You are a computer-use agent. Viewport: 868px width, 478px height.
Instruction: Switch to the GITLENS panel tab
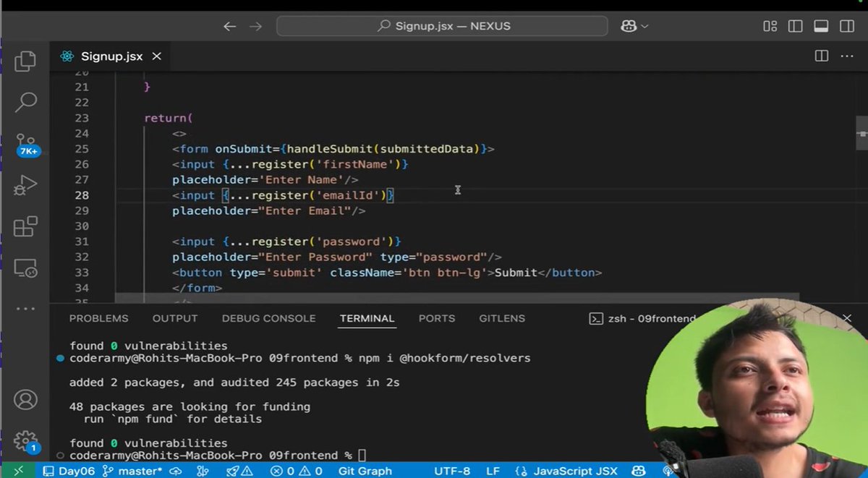coord(502,318)
